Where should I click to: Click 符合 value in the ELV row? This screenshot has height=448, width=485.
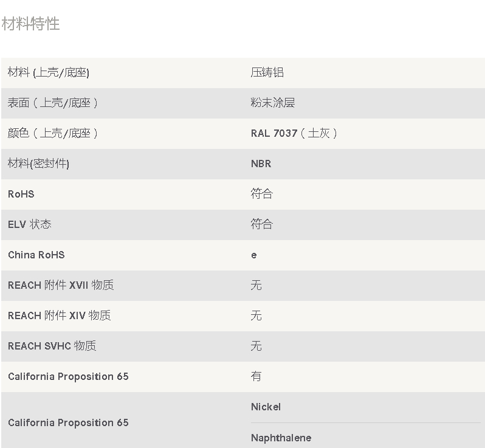click(262, 224)
